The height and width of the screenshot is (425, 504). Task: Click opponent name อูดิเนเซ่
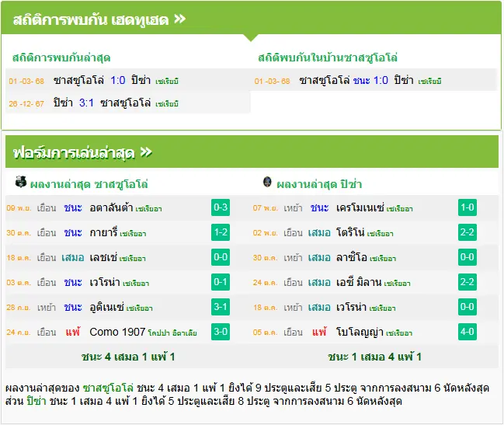106,308
